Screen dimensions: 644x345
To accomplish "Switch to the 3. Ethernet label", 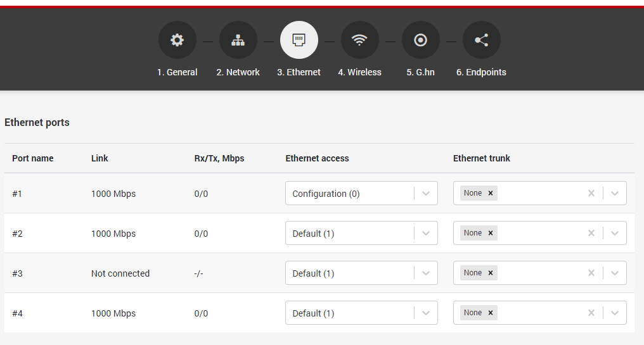I will pyautogui.click(x=299, y=72).
